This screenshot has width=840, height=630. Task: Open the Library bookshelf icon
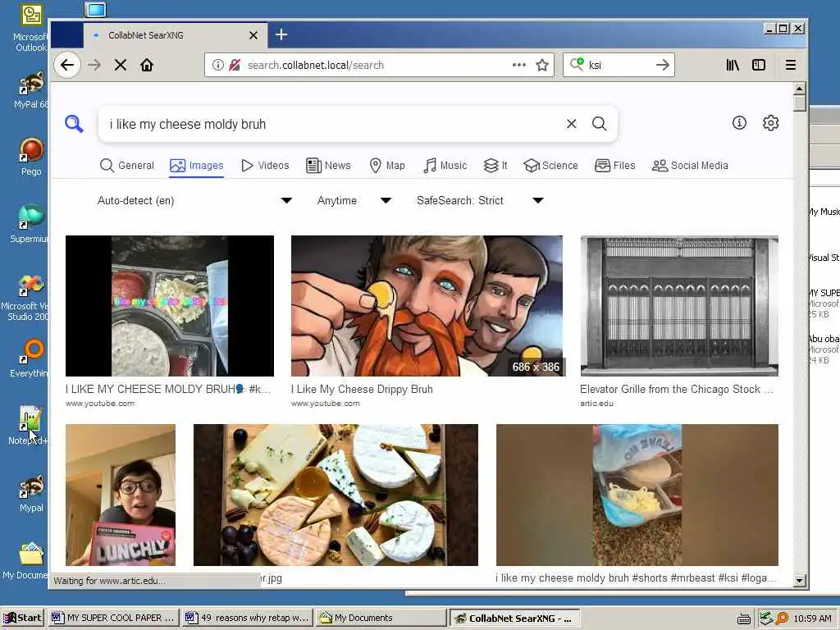(x=733, y=66)
